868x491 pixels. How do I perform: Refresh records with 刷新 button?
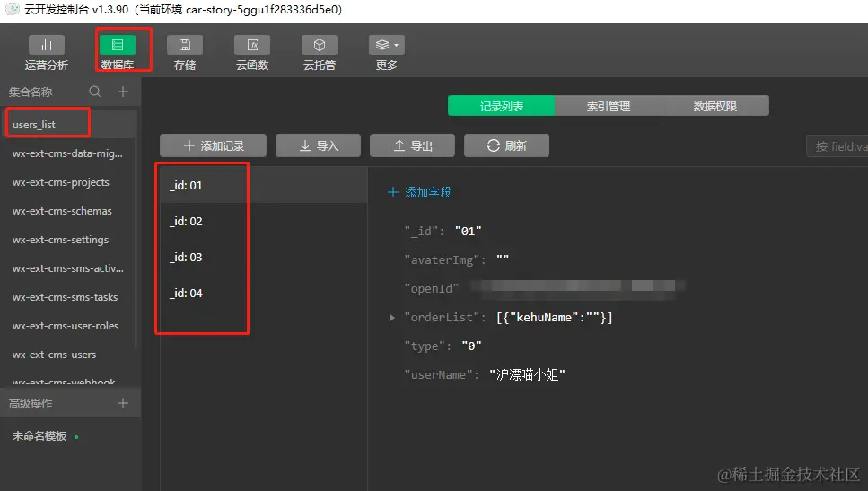tap(506, 145)
